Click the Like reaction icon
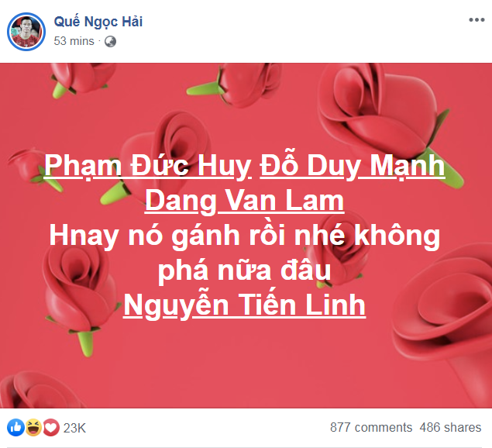Image resolution: width=492 pixels, height=448 pixels. [x=15, y=427]
